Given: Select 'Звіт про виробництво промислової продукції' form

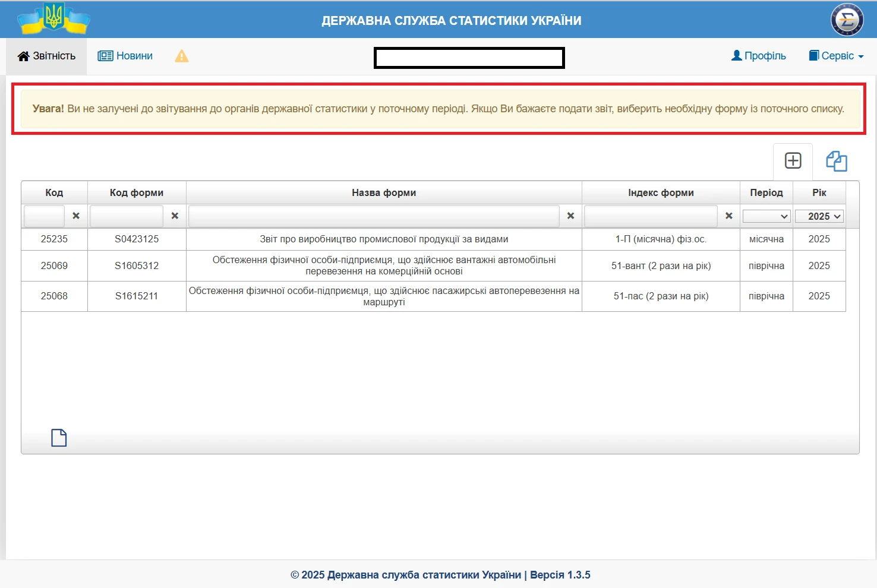Looking at the screenshot, I should click(384, 239).
